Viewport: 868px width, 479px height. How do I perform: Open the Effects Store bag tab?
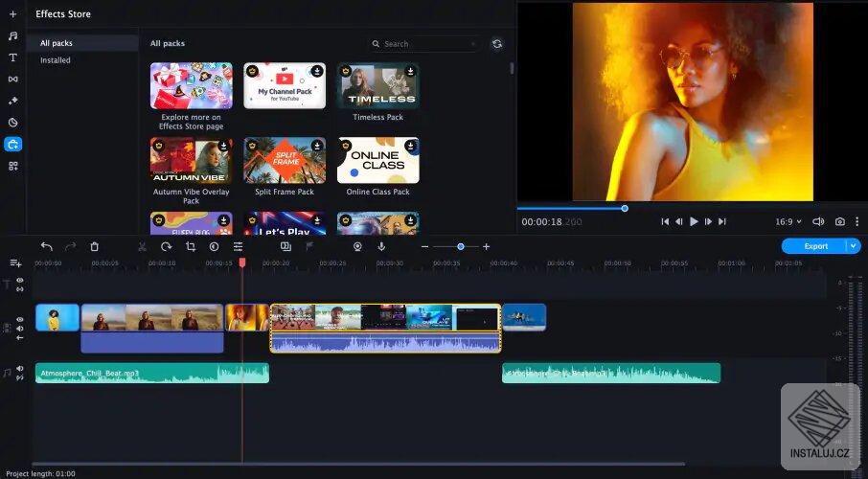pos(13,144)
